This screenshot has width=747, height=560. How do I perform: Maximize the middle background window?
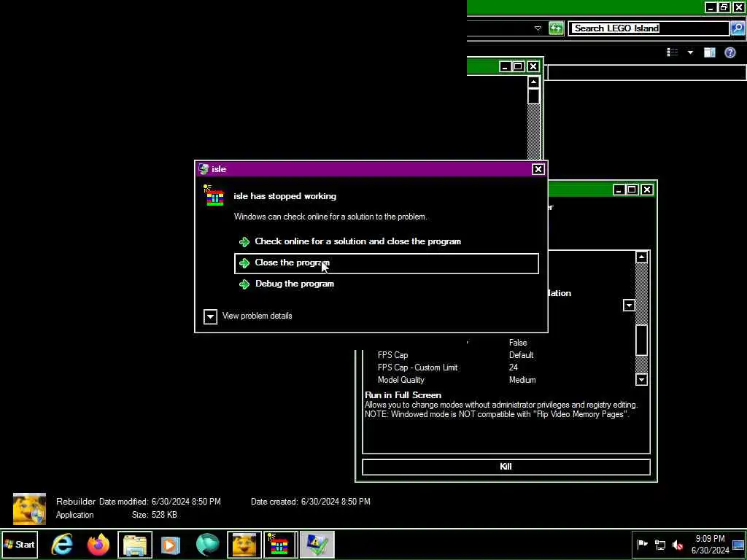519,66
